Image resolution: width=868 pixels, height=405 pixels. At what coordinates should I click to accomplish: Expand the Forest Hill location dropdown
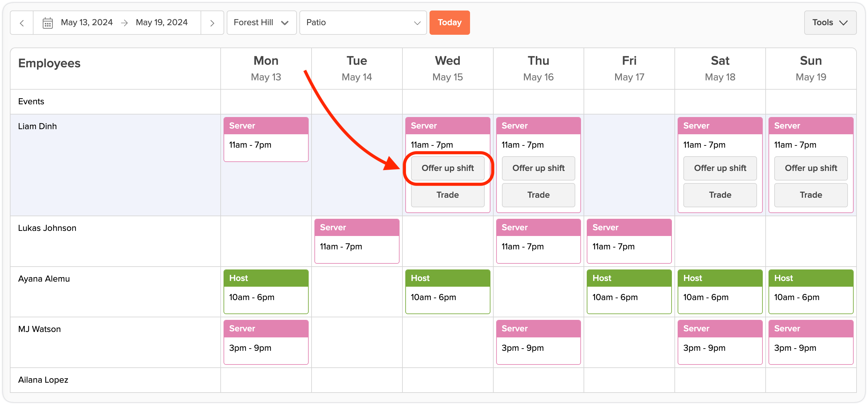[x=261, y=23]
